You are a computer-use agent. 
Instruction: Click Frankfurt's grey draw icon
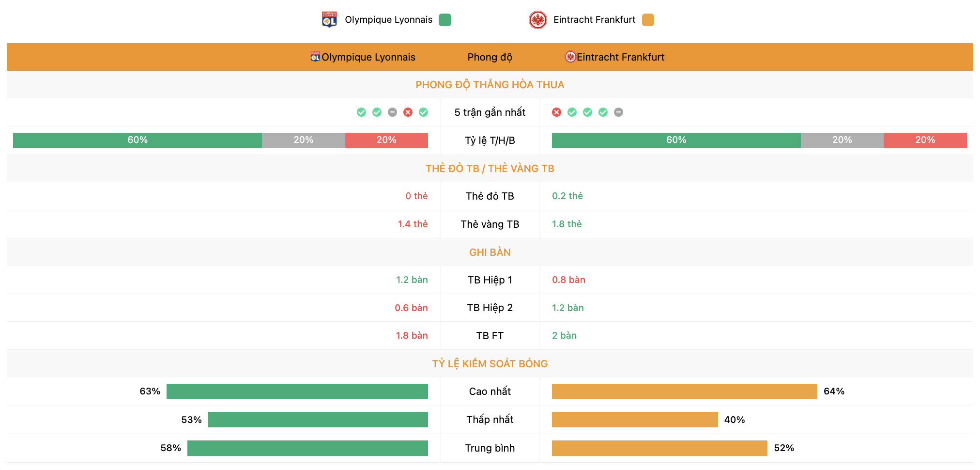tap(618, 112)
